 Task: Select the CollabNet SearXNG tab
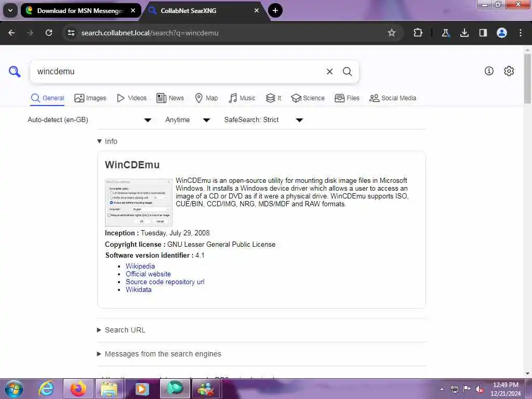204,10
